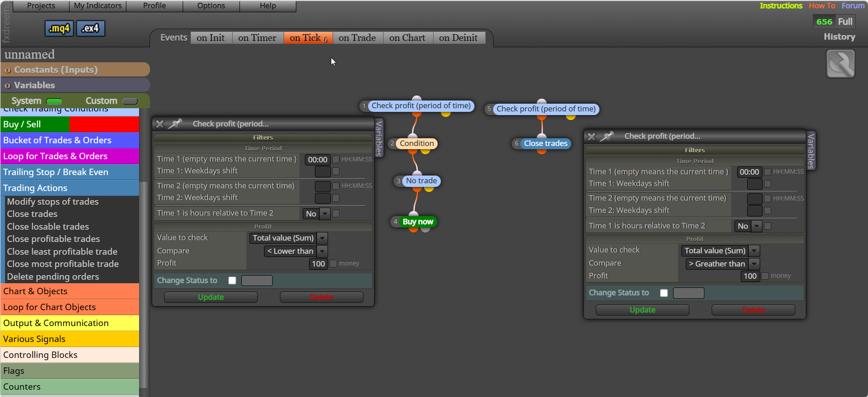Viewport: 868px width, 397px height.
Task: Tick the left Change Status to checkbox
Action: 232,281
